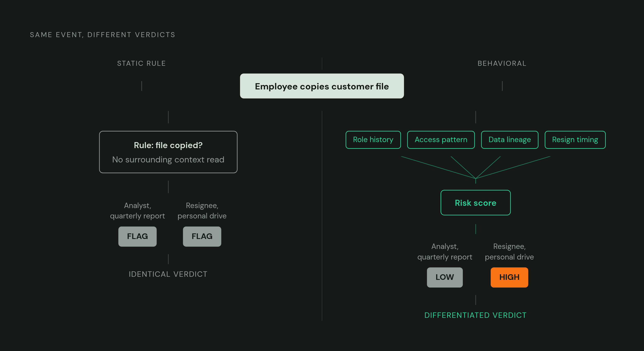Click the BEHAVIORAL heading
Screen dimensions: 644x351
pyautogui.click(x=502, y=63)
